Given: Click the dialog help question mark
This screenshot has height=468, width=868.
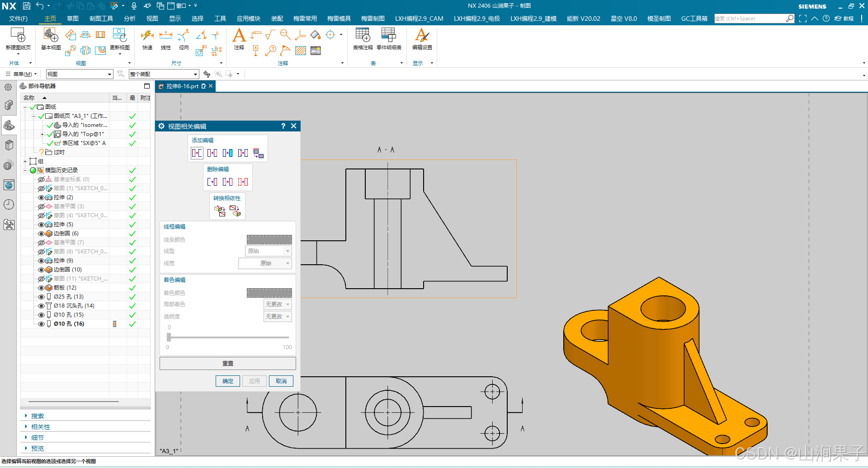Looking at the screenshot, I should tap(283, 126).
